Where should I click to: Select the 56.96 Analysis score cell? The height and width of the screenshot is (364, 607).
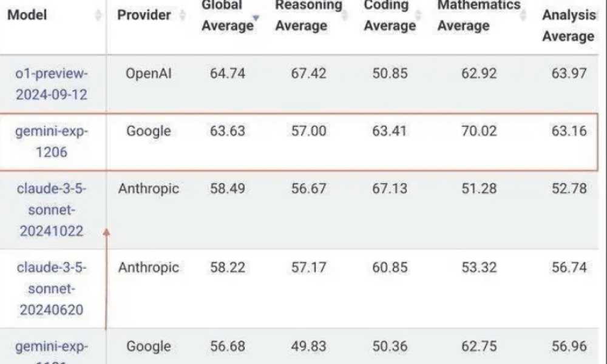(x=569, y=346)
